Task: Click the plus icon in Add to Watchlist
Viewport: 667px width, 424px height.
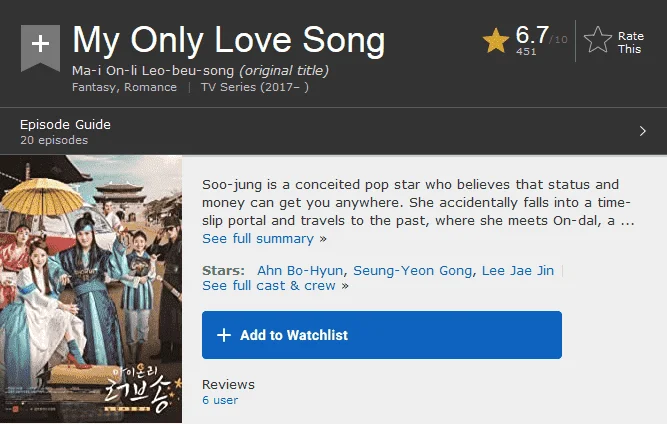Action: coord(224,335)
